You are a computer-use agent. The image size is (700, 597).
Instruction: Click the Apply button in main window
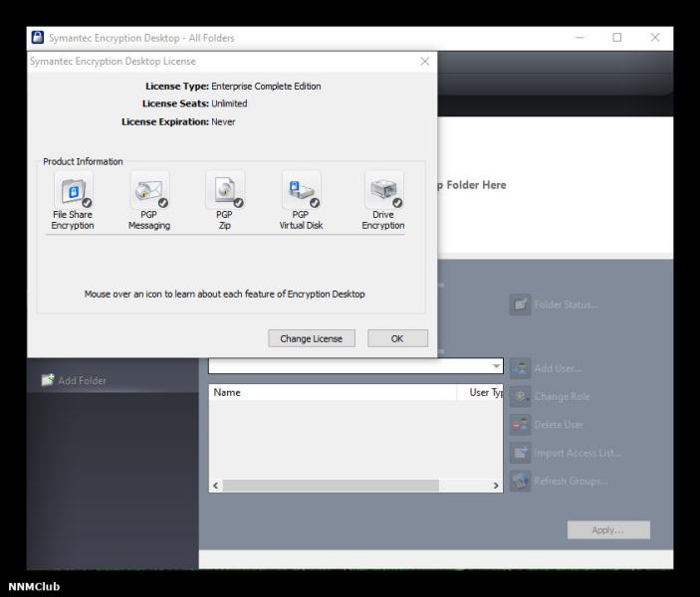[x=608, y=529]
